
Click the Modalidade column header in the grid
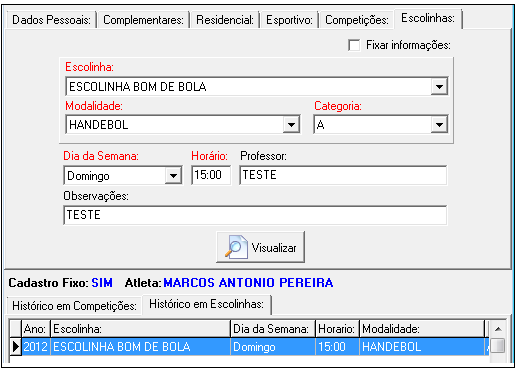(422, 329)
